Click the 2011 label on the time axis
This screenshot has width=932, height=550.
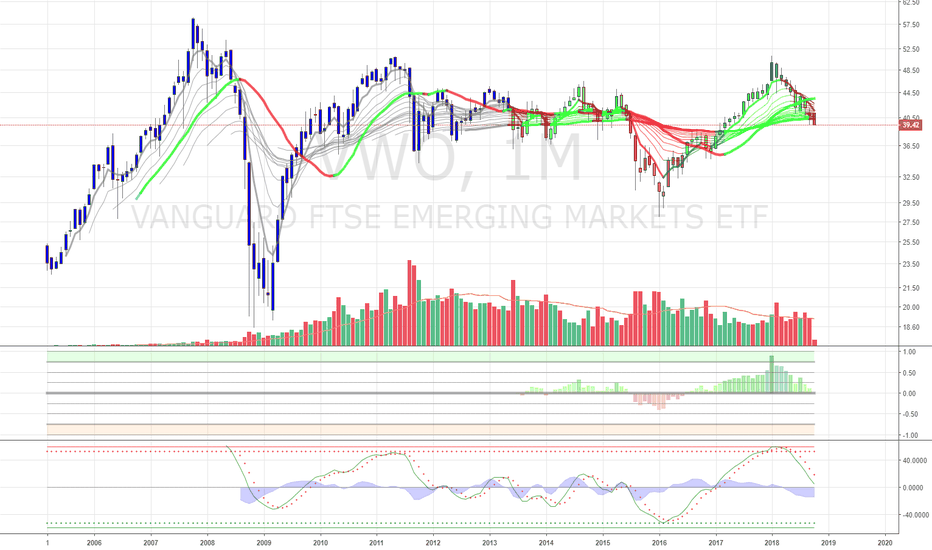[376, 542]
